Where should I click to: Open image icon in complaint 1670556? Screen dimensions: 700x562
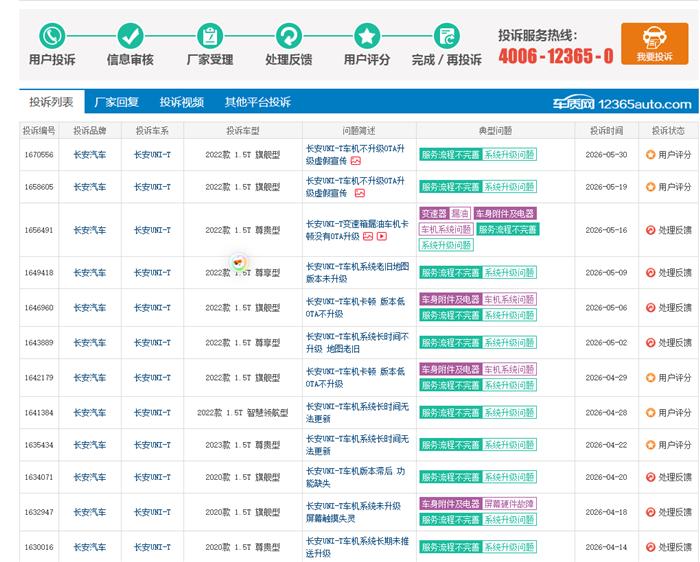[x=356, y=161]
